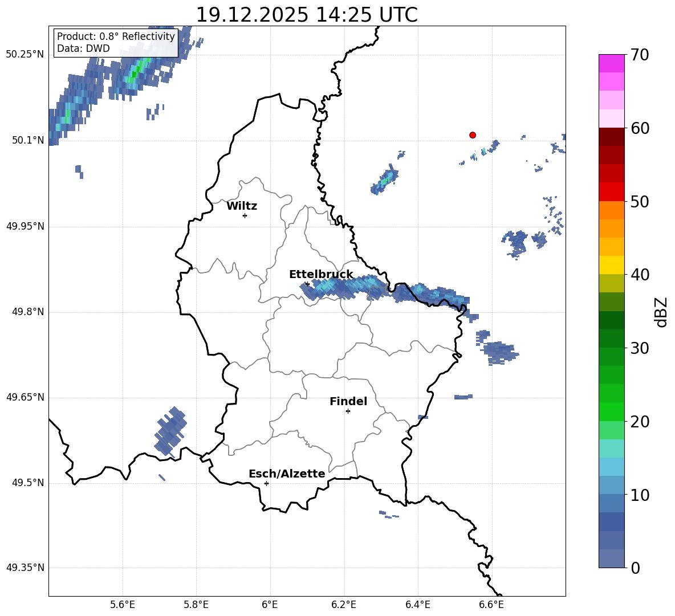Click the Findel city label
This screenshot has width=675, height=616.
[348, 401]
